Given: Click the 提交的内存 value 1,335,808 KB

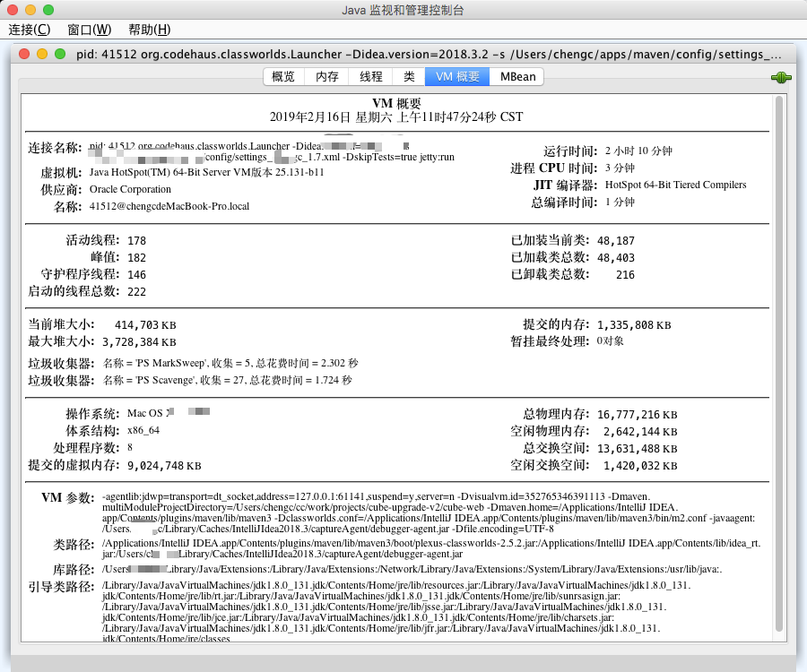Looking at the screenshot, I should 634,325.
